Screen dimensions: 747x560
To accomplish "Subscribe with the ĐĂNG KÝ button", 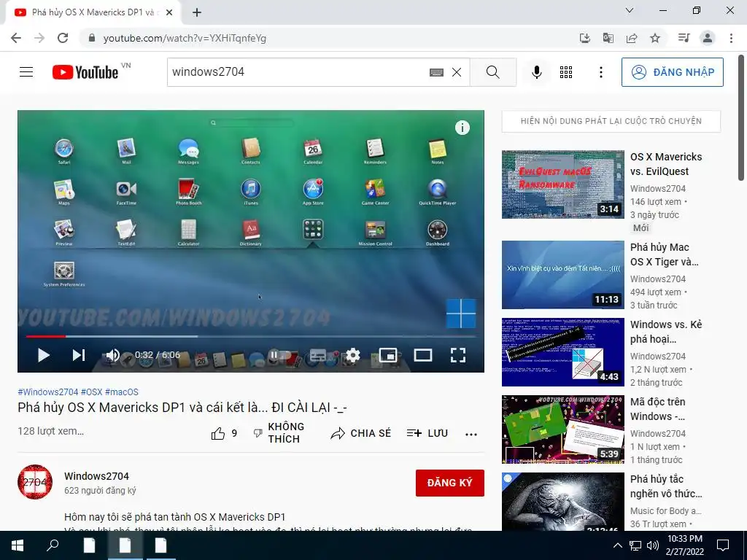I will pyautogui.click(x=449, y=483).
